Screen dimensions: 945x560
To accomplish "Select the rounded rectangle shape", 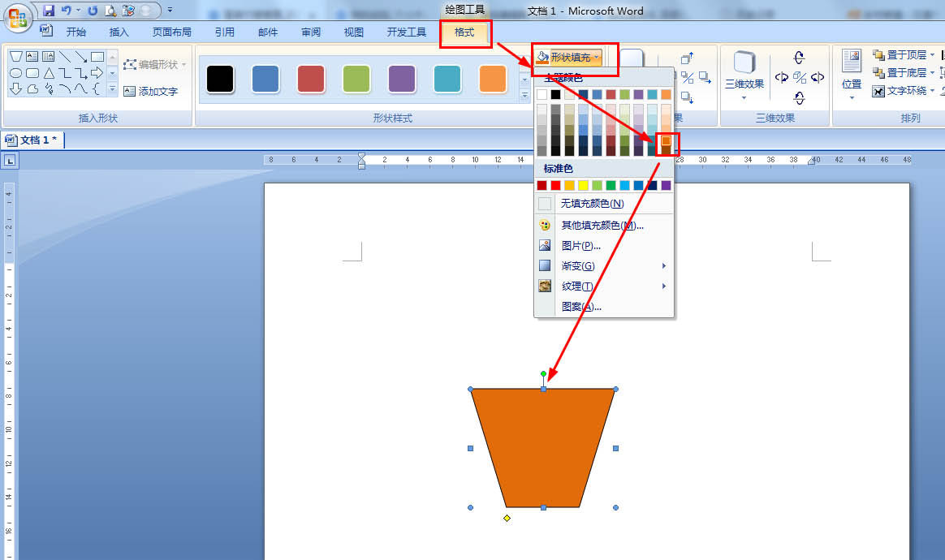I will point(32,73).
